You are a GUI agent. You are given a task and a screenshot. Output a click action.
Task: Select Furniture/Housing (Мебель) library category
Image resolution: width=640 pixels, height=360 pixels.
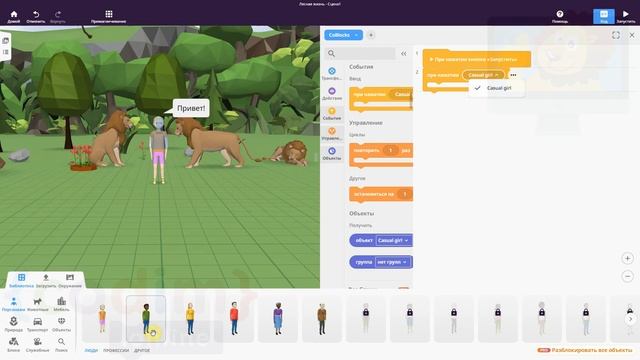click(x=62, y=304)
